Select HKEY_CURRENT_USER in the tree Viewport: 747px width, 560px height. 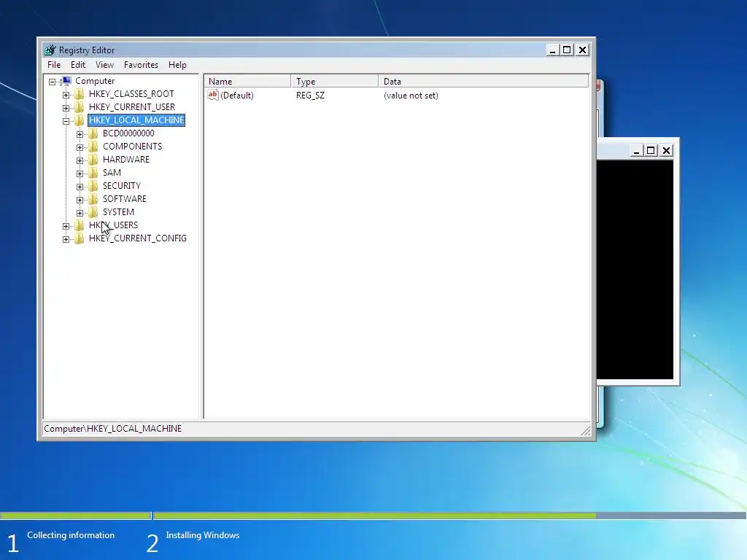click(132, 106)
